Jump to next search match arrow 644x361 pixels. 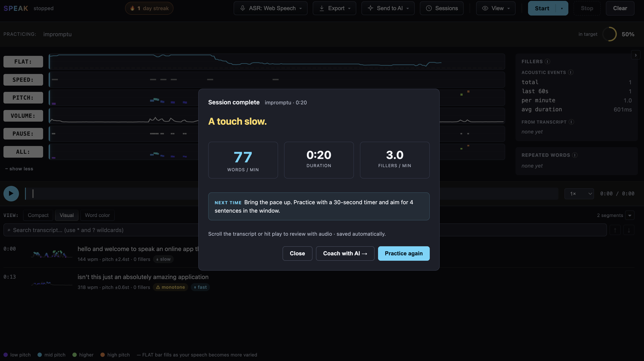[629, 230]
